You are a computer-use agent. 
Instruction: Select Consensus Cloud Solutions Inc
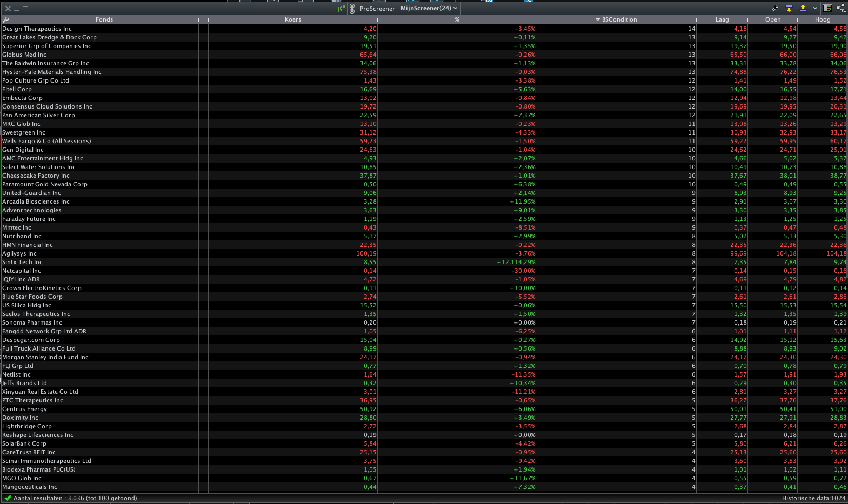pos(424,106)
